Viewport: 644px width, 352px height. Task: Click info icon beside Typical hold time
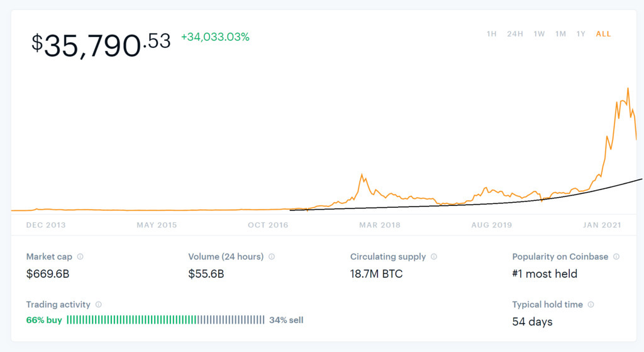591,305
